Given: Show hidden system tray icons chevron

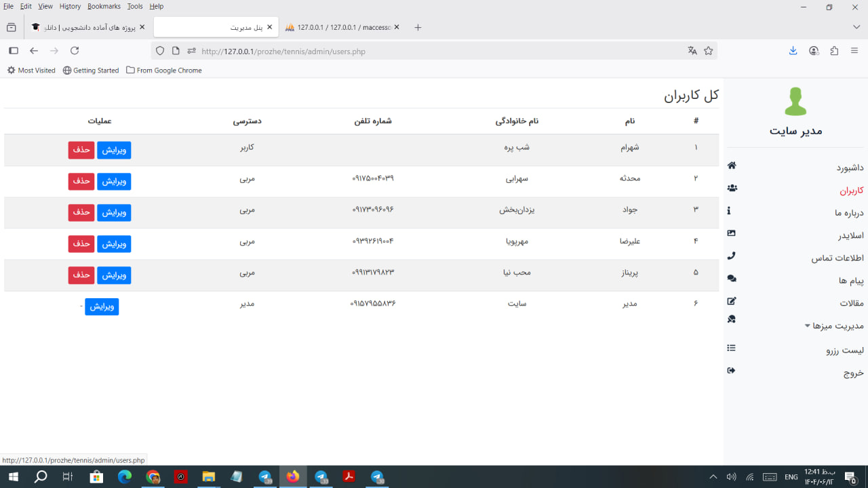Looking at the screenshot, I should pyautogui.click(x=713, y=477).
